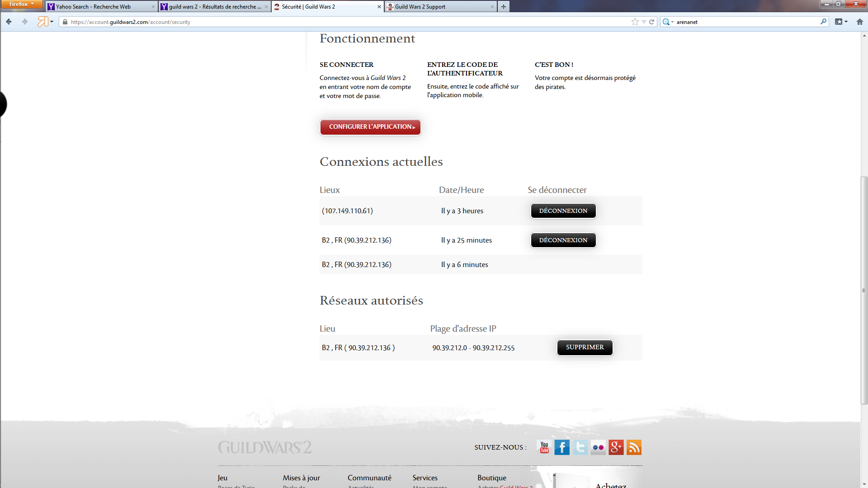
Task: Click the Se déconnecter column header
Action: click(557, 190)
